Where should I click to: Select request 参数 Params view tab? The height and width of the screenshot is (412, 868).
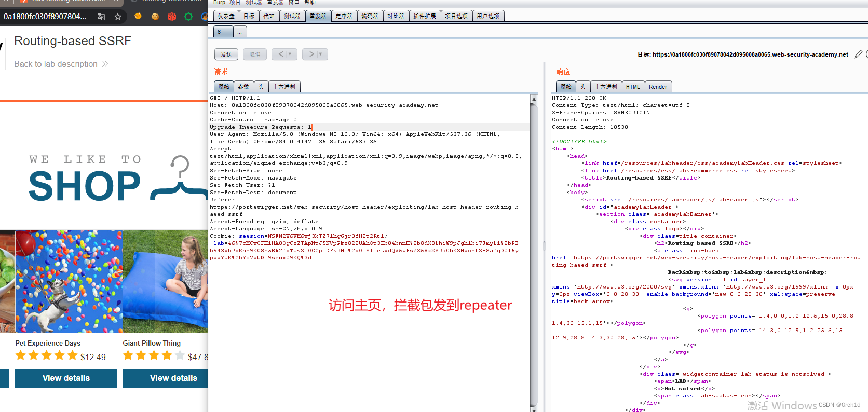point(243,87)
